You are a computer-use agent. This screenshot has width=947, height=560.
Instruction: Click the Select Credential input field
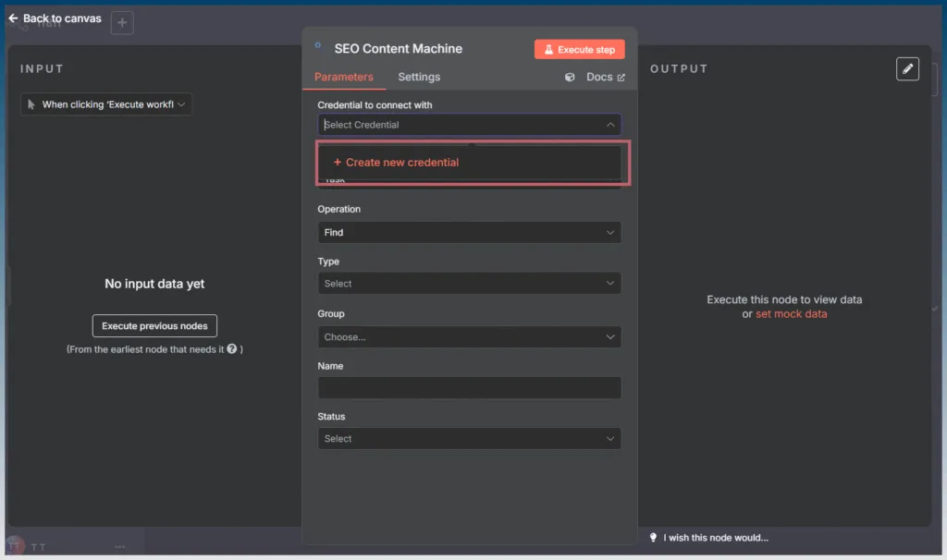469,125
